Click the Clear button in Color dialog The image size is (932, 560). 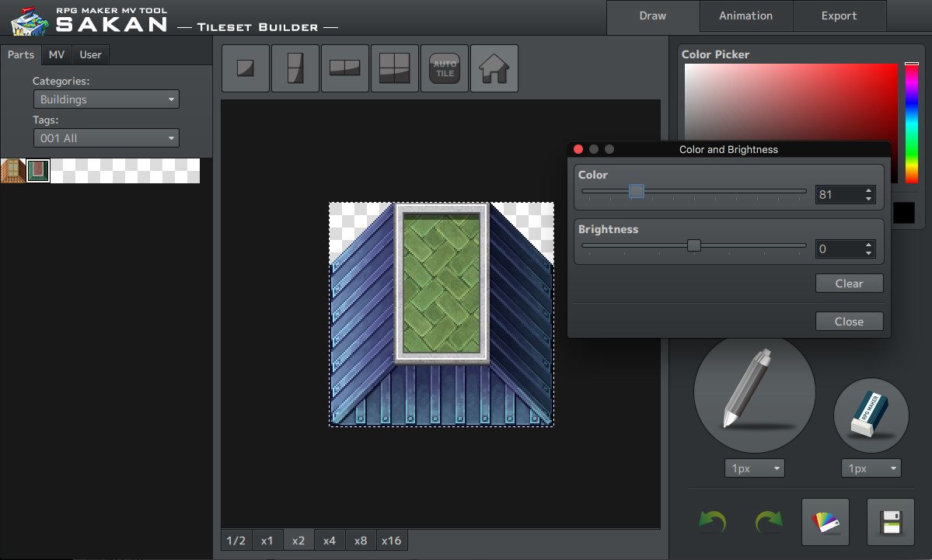pyautogui.click(x=849, y=283)
